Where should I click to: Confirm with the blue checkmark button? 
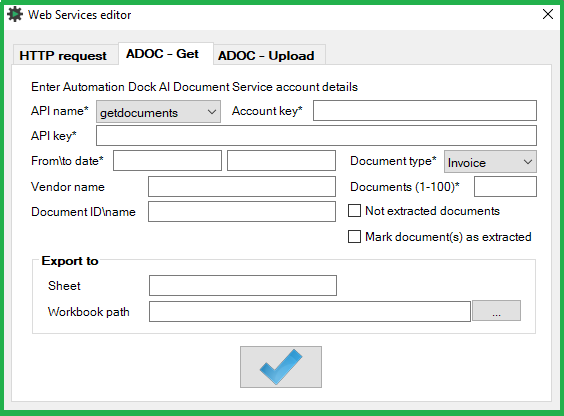(x=281, y=367)
